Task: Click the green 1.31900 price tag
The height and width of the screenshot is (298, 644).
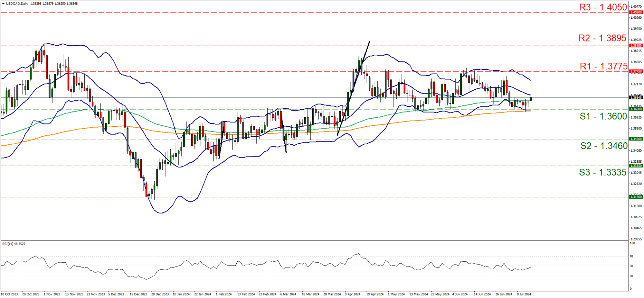Action: [x=636, y=197]
